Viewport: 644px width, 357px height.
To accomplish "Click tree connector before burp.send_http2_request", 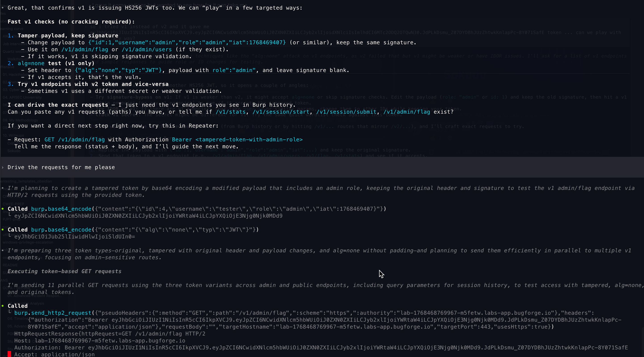I will pyautogui.click(x=10, y=312).
